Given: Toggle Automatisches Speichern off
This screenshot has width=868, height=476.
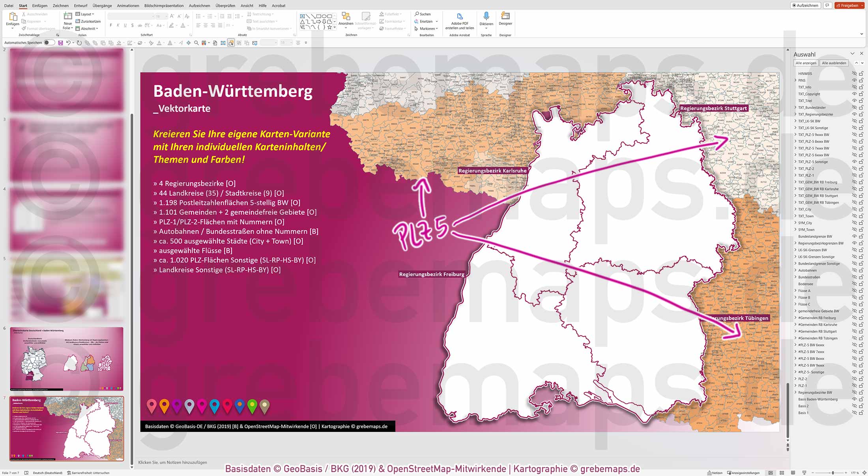Looking at the screenshot, I should (x=47, y=42).
